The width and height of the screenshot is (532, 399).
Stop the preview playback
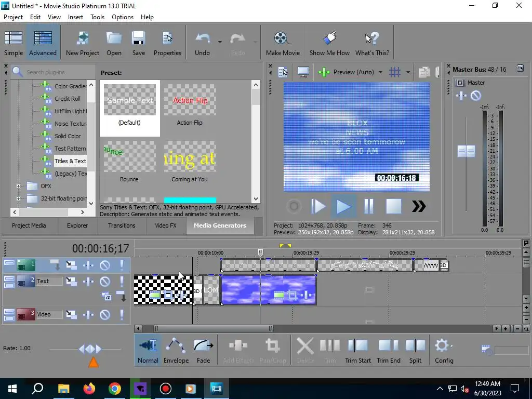coord(394,206)
